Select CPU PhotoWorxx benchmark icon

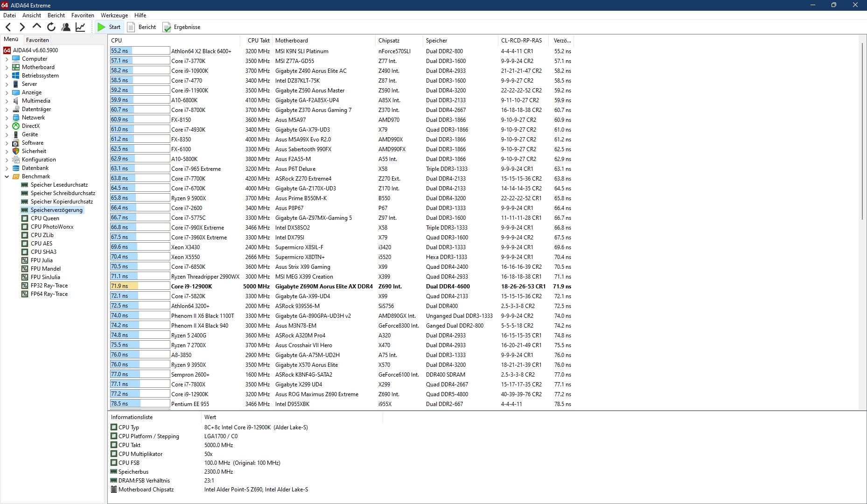pos(25,227)
